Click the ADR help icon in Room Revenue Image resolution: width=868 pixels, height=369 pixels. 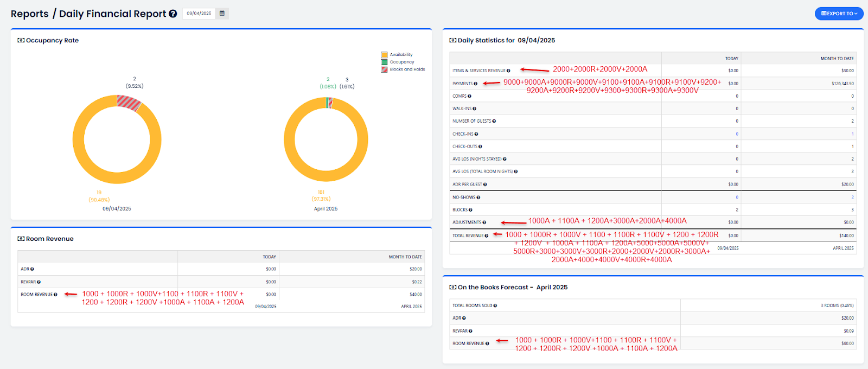[32, 269]
